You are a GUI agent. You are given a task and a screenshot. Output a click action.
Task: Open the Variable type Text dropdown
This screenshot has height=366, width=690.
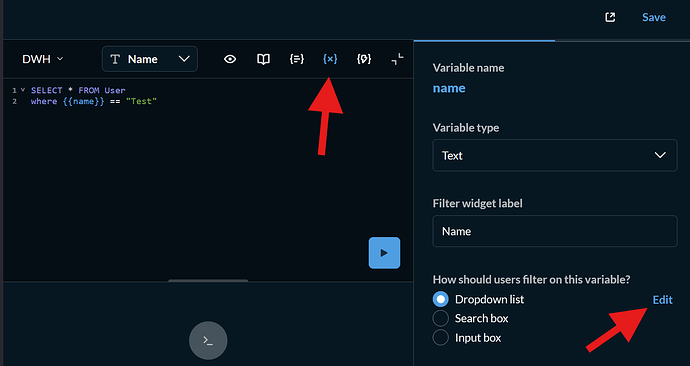(x=554, y=155)
